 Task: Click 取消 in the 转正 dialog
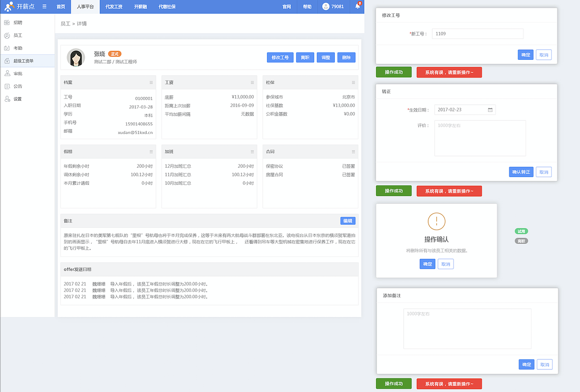tap(544, 172)
